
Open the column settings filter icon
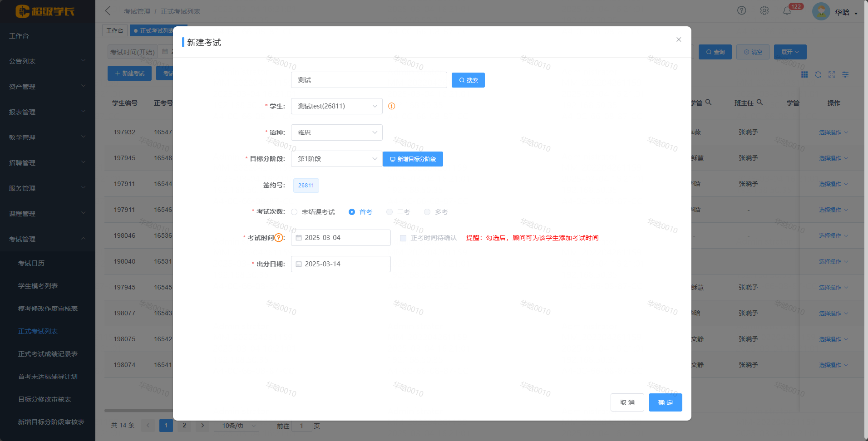(x=845, y=74)
